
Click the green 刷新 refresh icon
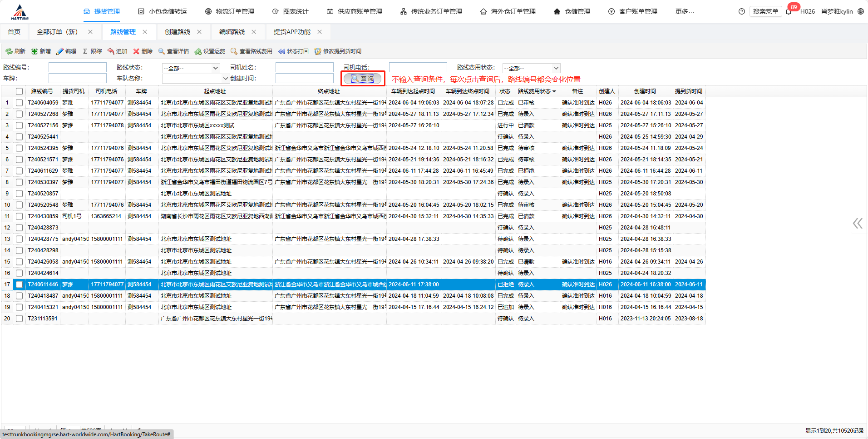click(x=9, y=51)
